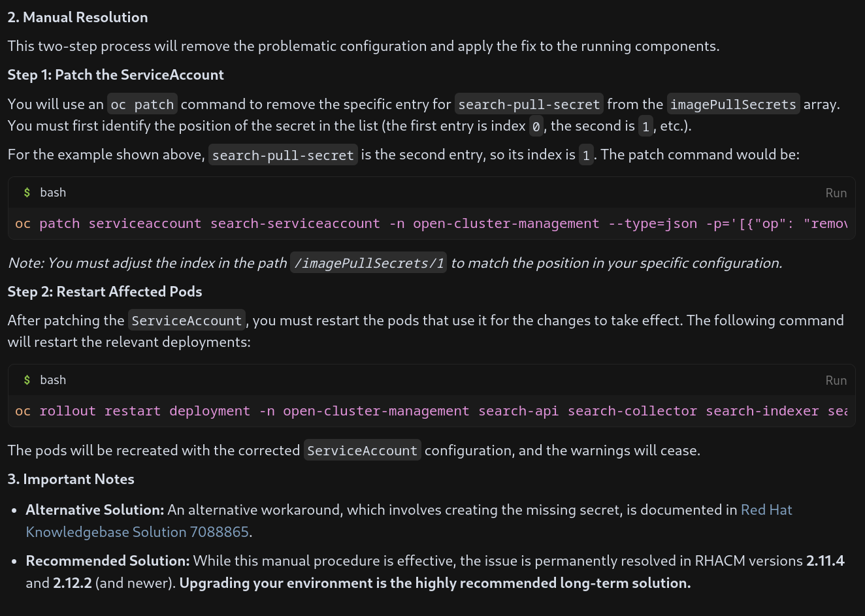865x616 pixels.
Task: Click the dollar icon on the rollout block
Action: (x=27, y=380)
